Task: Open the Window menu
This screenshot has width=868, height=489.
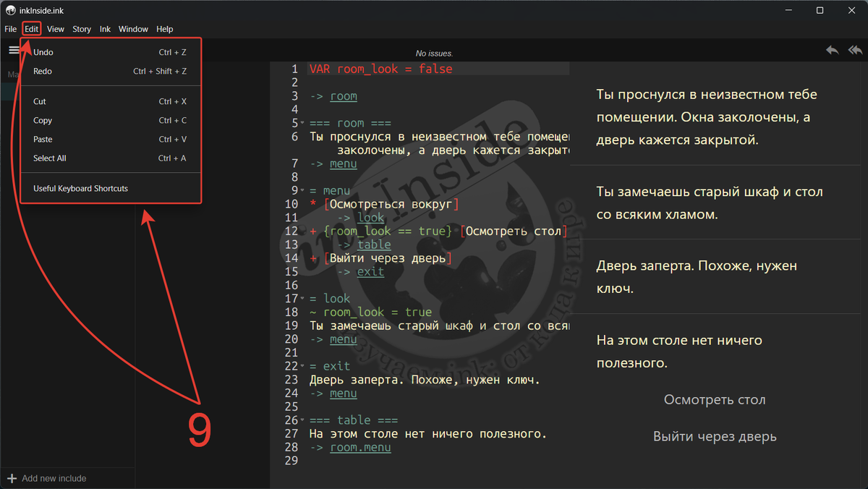Action: [133, 29]
